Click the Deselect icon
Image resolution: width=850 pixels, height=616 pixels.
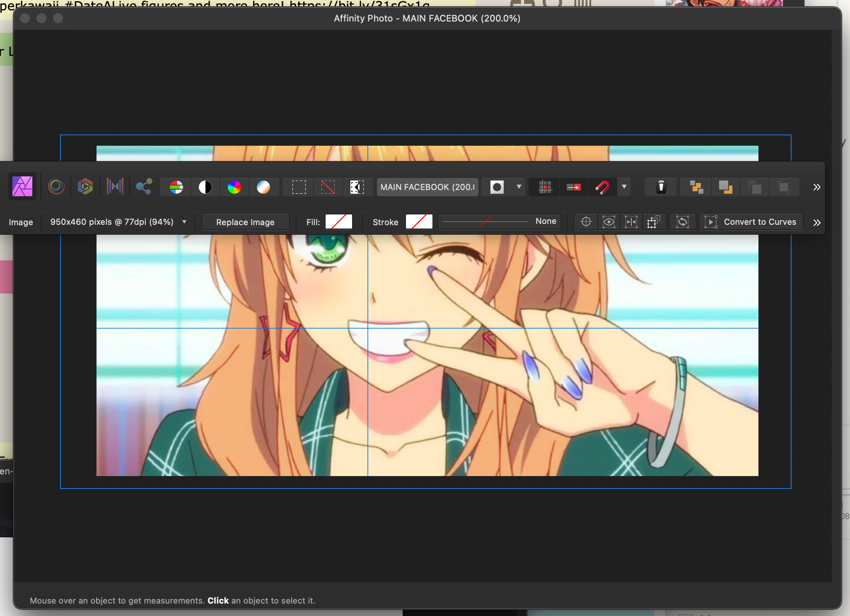click(x=328, y=187)
